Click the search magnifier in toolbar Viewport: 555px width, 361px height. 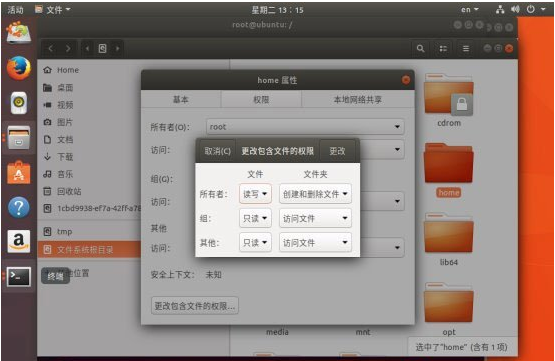(x=420, y=48)
